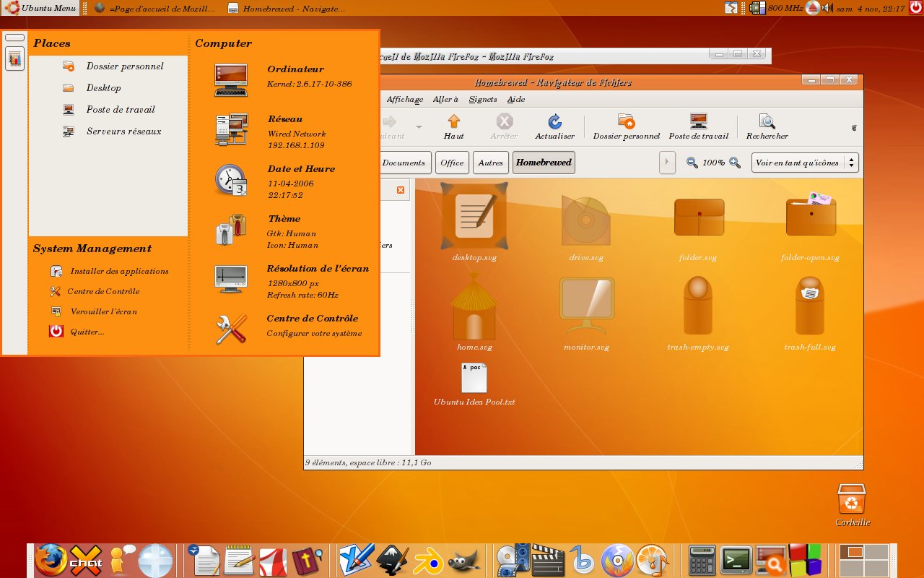Choose Verrouiller l'écran
Screen dimensions: 924x578
pyautogui.click(x=93, y=311)
